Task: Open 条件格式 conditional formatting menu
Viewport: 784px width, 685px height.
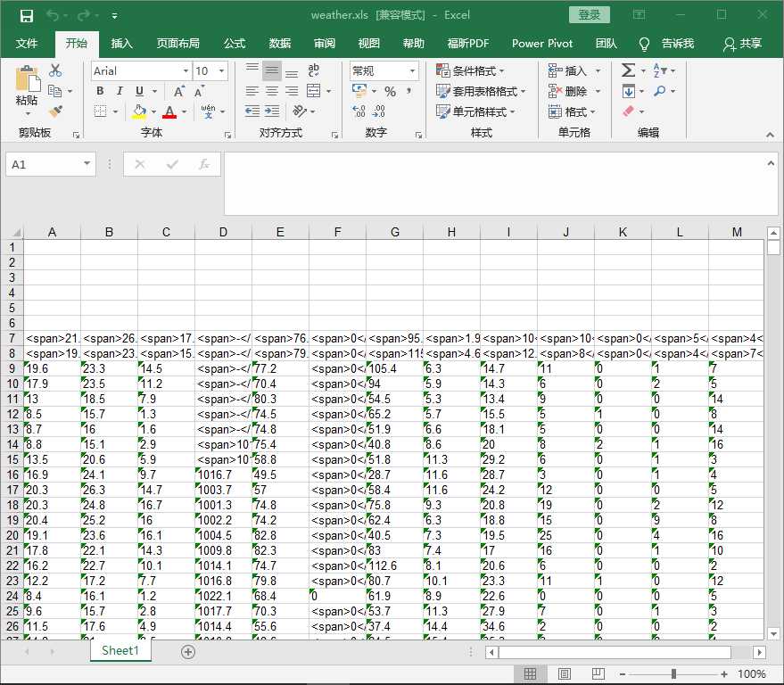Action: click(470, 71)
